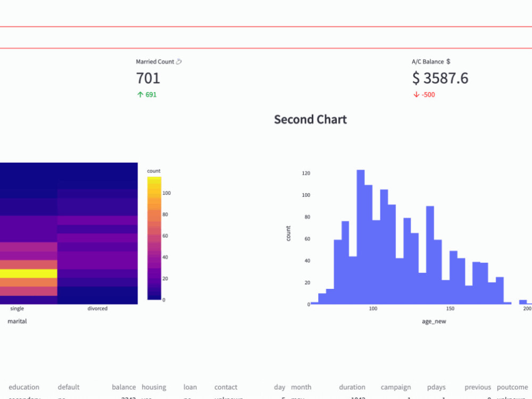The width and height of the screenshot is (532, 399).
Task: Select the green delta value 691
Action: (151, 95)
